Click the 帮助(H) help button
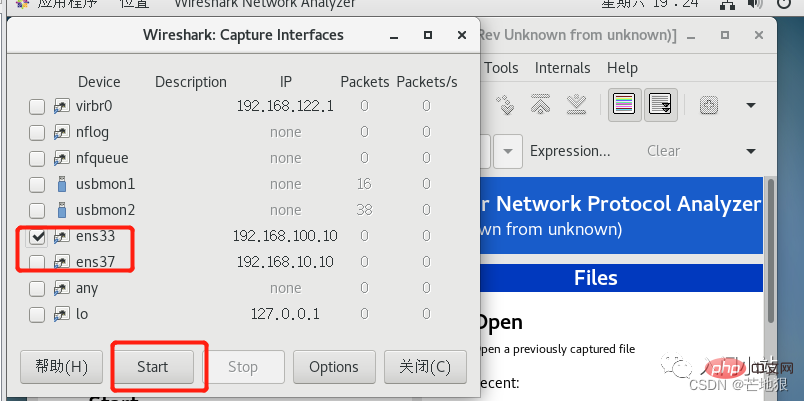 coord(62,367)
